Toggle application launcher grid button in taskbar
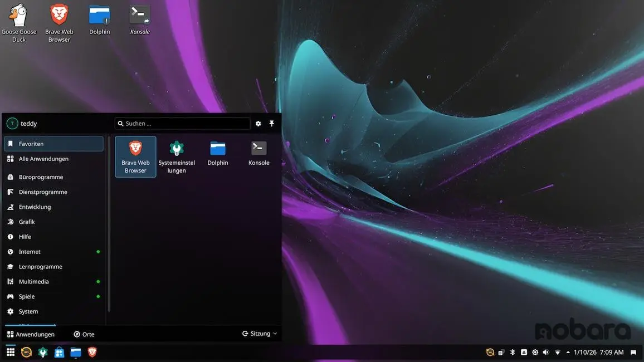The image size is (644, 362). coord(10,352)
